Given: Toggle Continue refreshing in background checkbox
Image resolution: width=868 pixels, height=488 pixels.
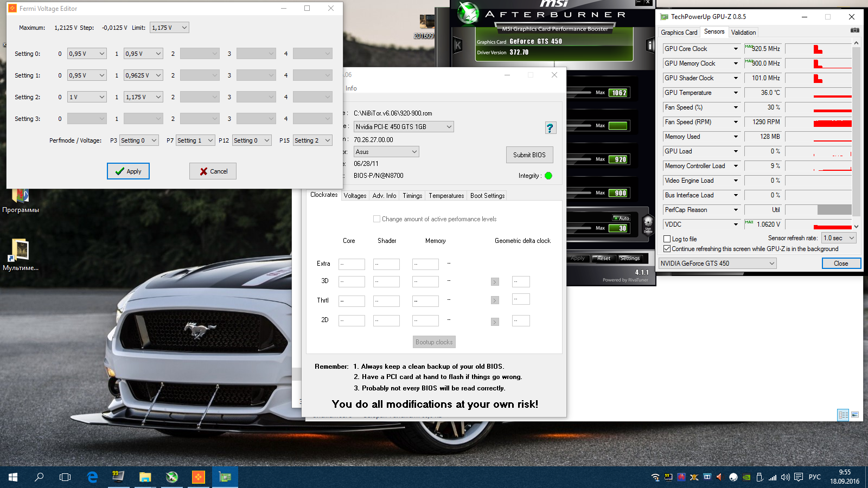Looking at the screenshot, I should click(x=667, y=249).
